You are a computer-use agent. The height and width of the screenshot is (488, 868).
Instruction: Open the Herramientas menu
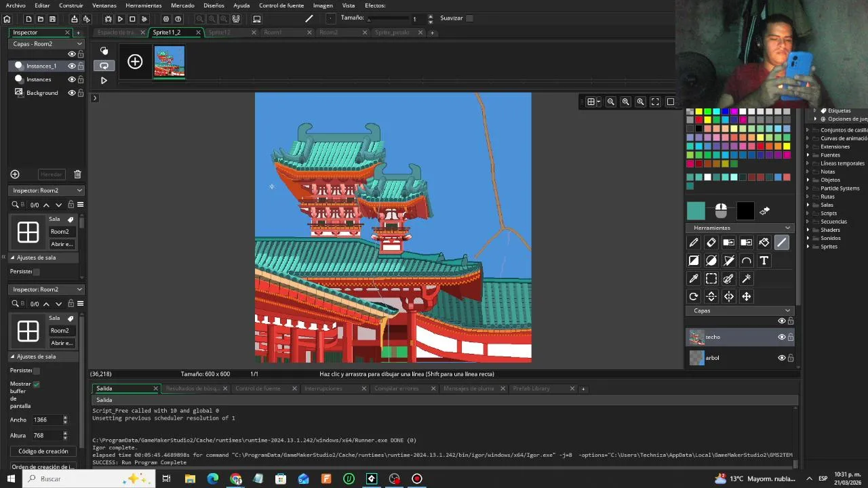coord(144,5)
